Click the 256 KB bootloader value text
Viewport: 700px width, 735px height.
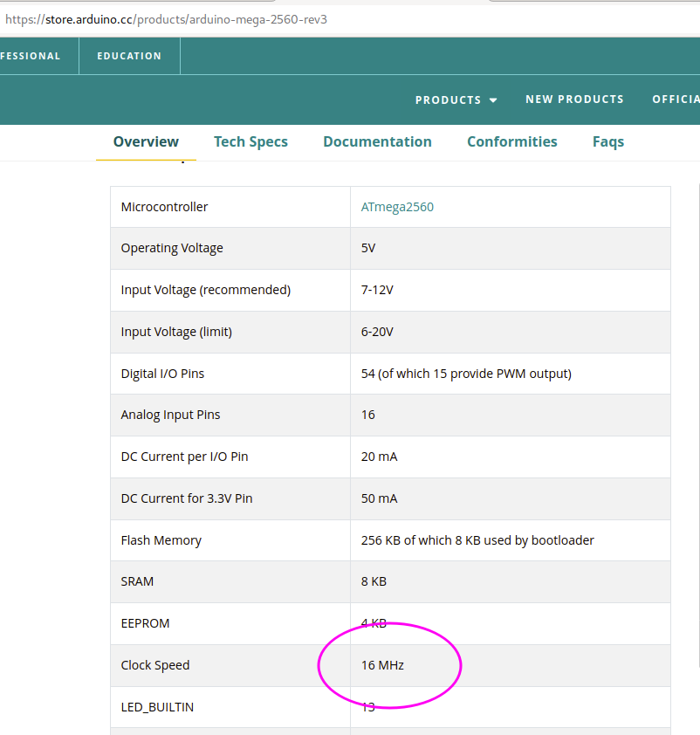coord(477,540)
